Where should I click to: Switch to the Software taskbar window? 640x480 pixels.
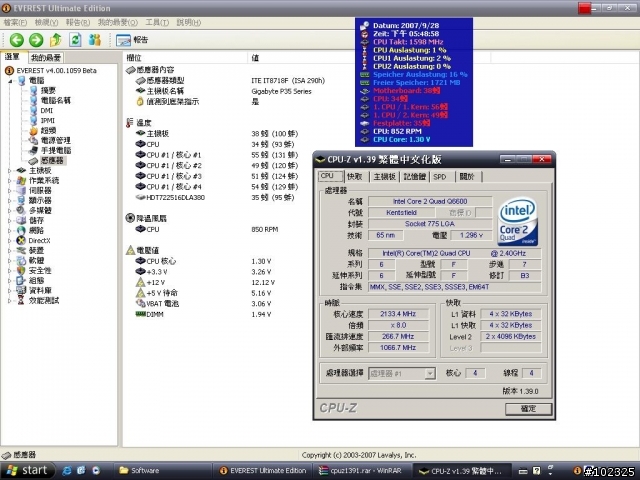161,471
